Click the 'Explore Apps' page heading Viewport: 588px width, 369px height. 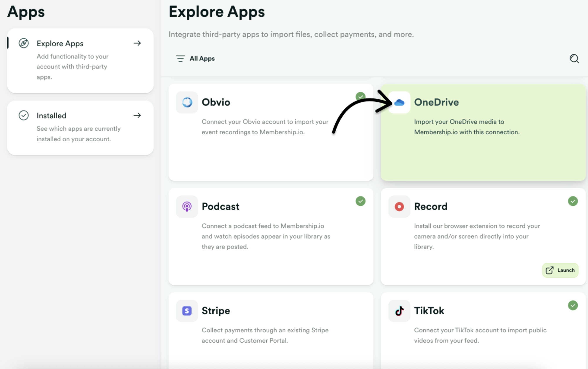[x=217, y=12]
